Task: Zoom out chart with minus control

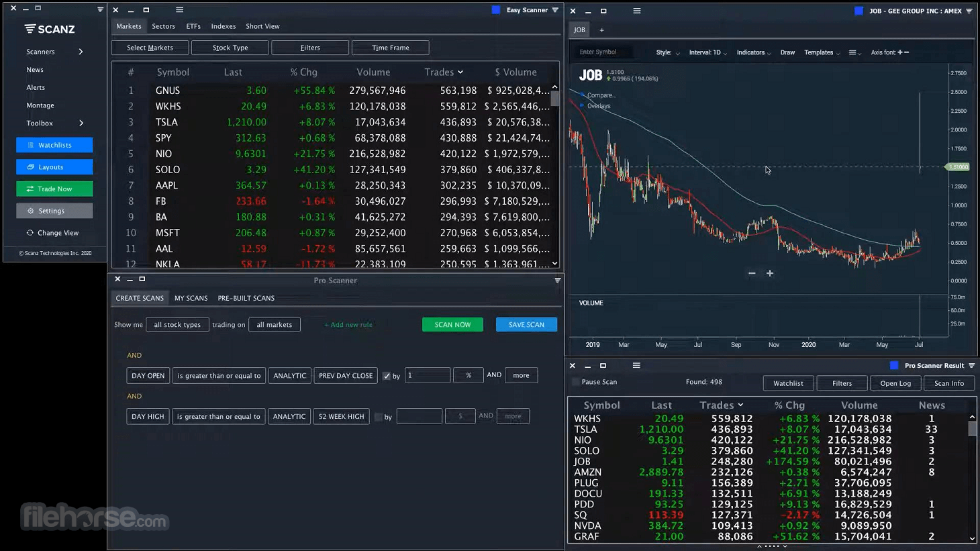Action: pyautogui.click(x=752, y=273)
